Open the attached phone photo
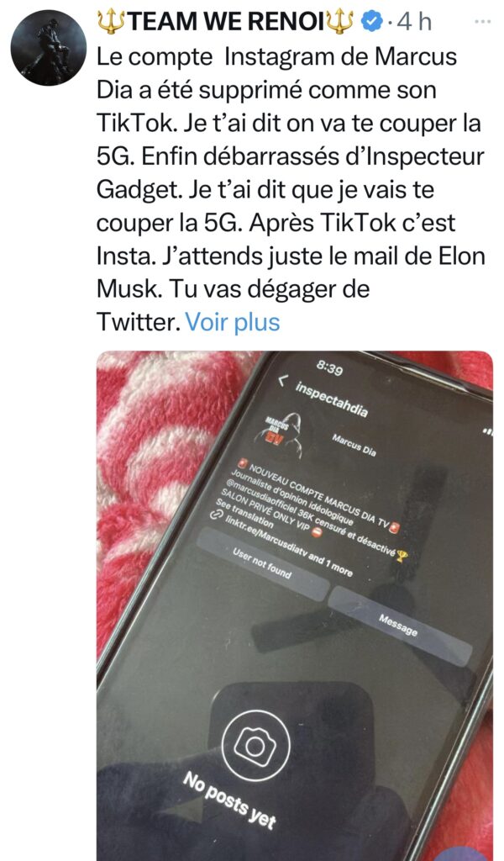Screen dimensions: 504x861 tap(295, 605)
